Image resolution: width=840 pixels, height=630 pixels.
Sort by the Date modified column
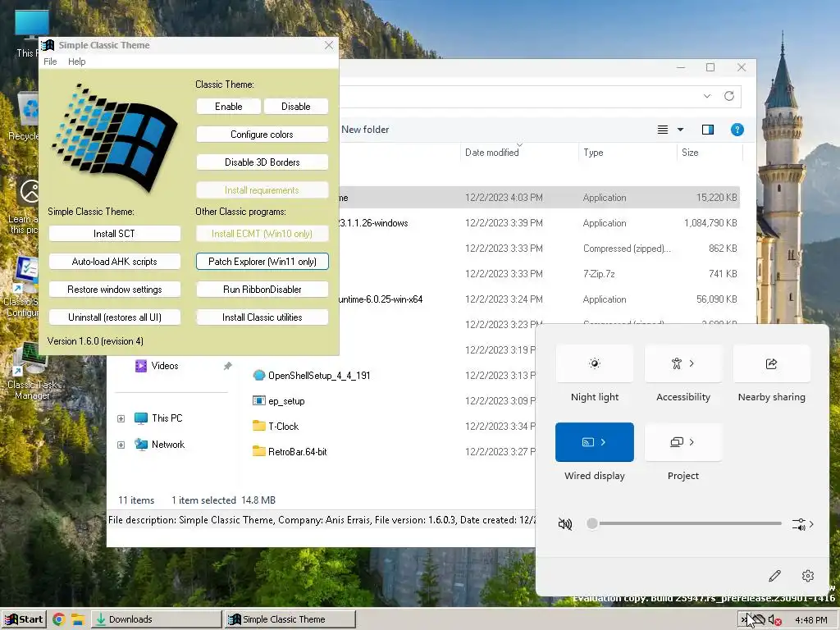(519, 152)
